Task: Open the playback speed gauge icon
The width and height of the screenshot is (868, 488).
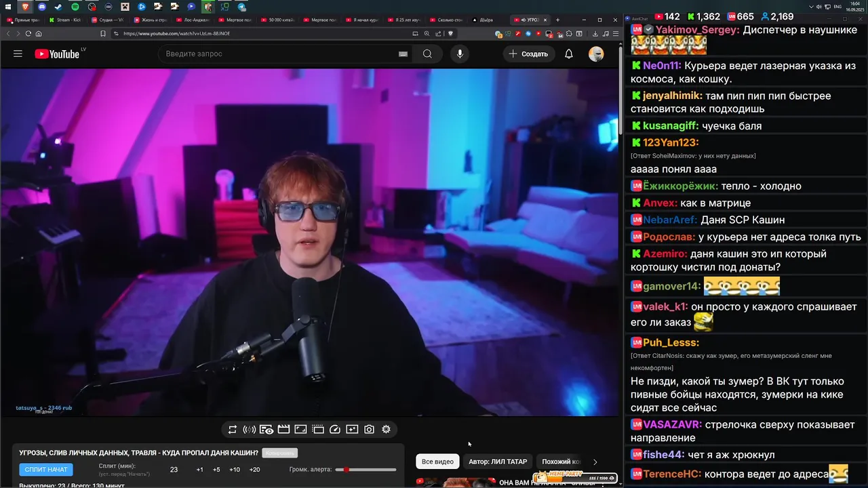Action: point(335,429)
